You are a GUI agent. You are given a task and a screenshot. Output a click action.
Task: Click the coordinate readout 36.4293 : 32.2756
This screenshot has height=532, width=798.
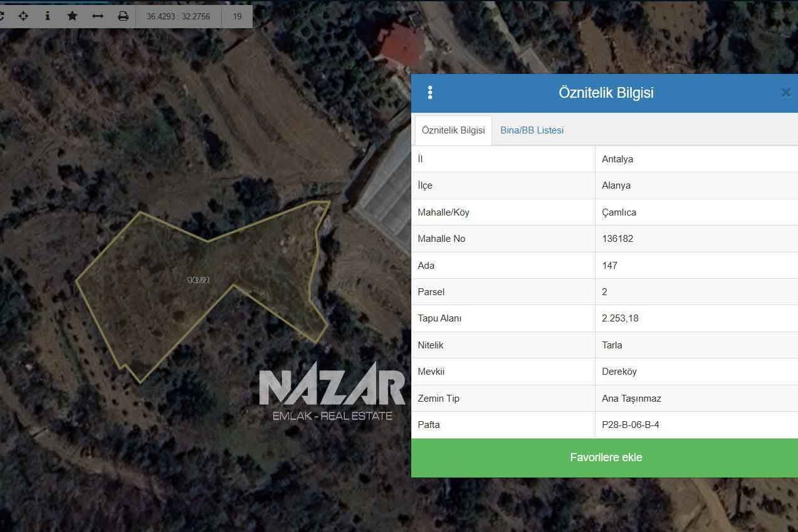[x=178, y=17]
